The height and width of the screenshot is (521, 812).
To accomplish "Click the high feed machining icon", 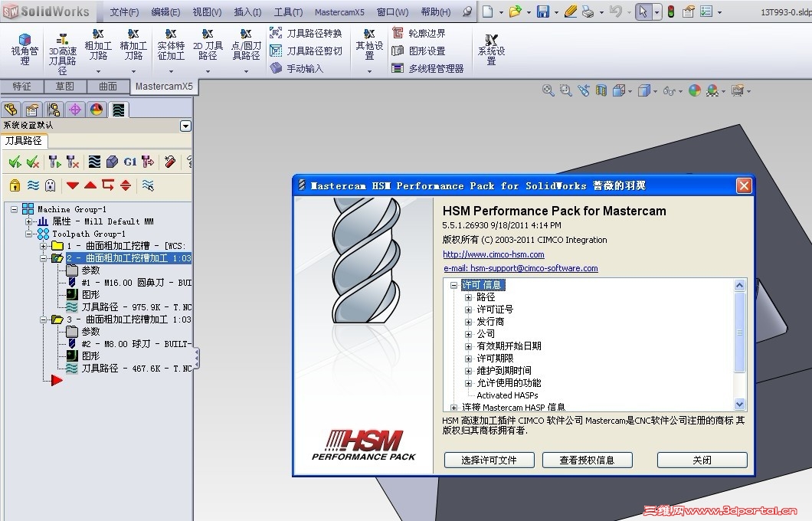I will tap(148, 162).
